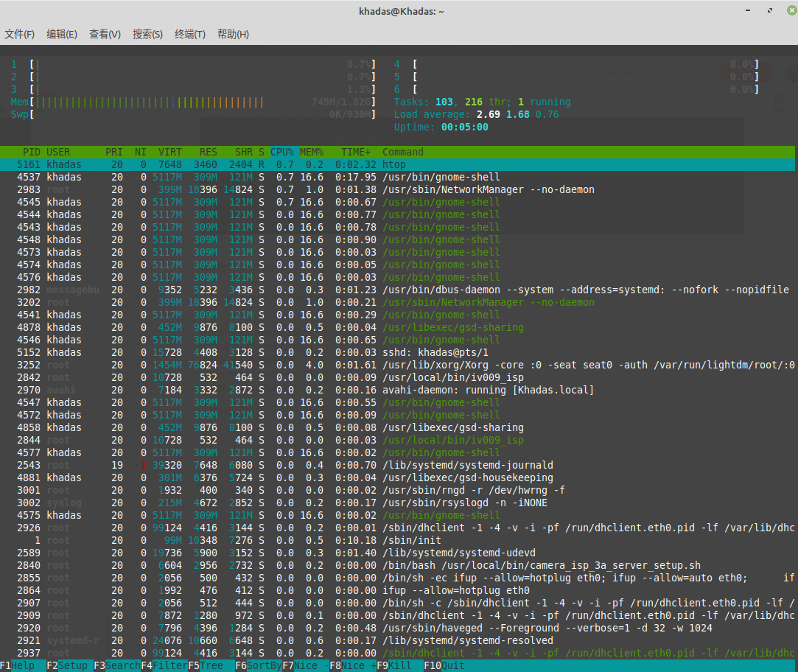
Task: Close the khadas@Khadas terminal window
Action: point(792,11)
